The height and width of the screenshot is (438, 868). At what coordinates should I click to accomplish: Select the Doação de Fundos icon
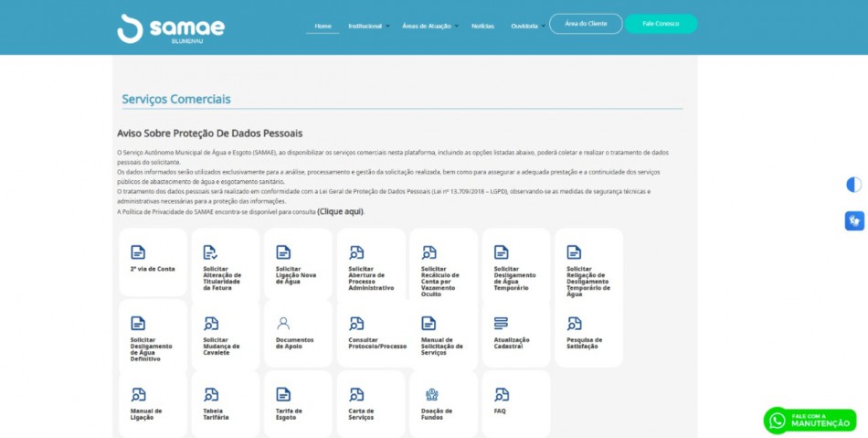tap(431, 394)
